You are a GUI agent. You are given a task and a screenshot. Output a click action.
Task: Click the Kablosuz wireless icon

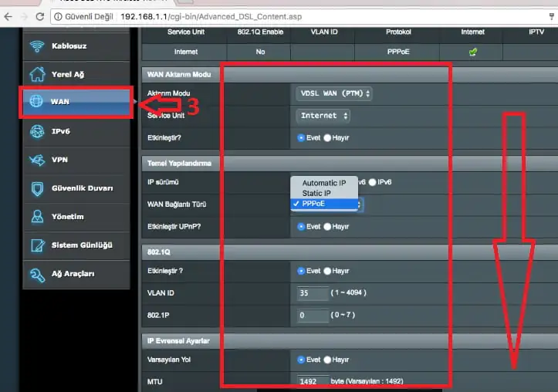pyautogui.click(x=37, y=46)
